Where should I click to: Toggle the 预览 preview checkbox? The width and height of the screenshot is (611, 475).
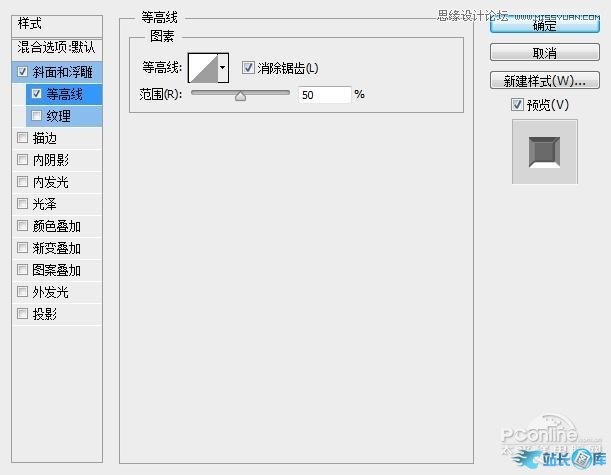click(517, 105)
